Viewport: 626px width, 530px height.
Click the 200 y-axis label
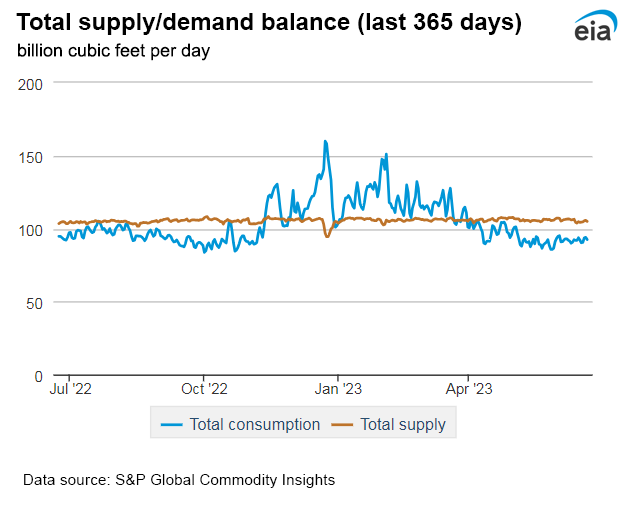click(x=30, y=85)
